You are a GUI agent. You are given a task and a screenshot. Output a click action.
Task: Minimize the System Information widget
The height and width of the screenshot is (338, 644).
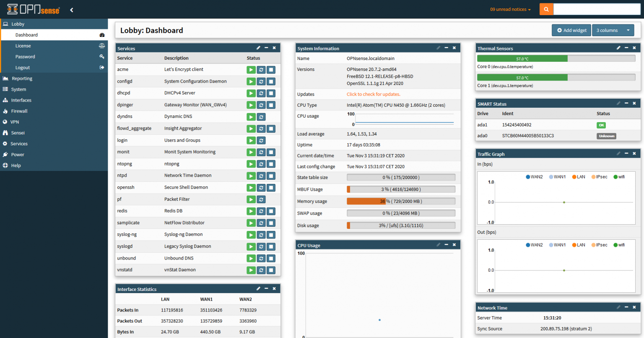click(x=446, y=48)
